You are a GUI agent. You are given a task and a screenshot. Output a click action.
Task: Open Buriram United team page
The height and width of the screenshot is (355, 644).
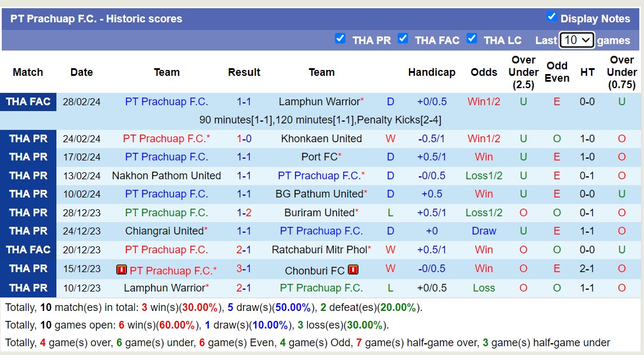click(319, 213)
